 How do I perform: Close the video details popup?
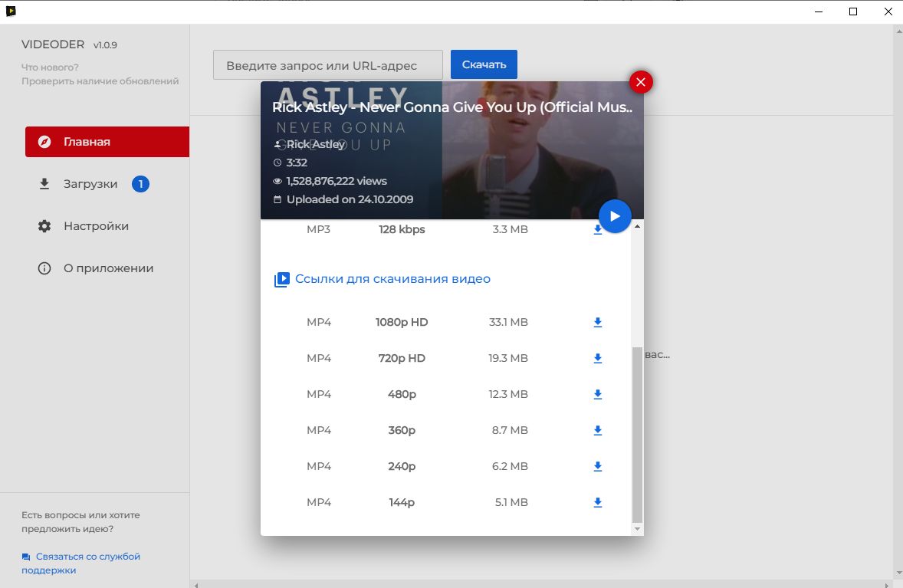[641, 81]
